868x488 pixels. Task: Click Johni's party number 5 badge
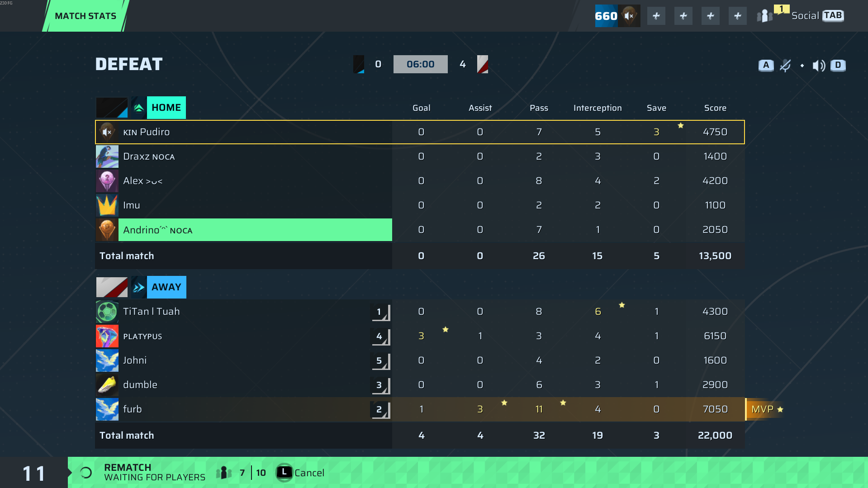click(x=380, y=361)
